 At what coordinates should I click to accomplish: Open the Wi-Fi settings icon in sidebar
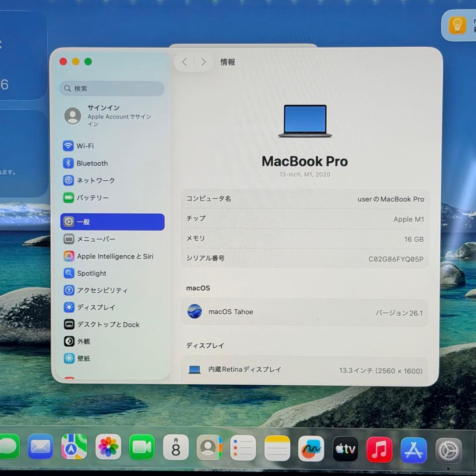tap(69, 146)
